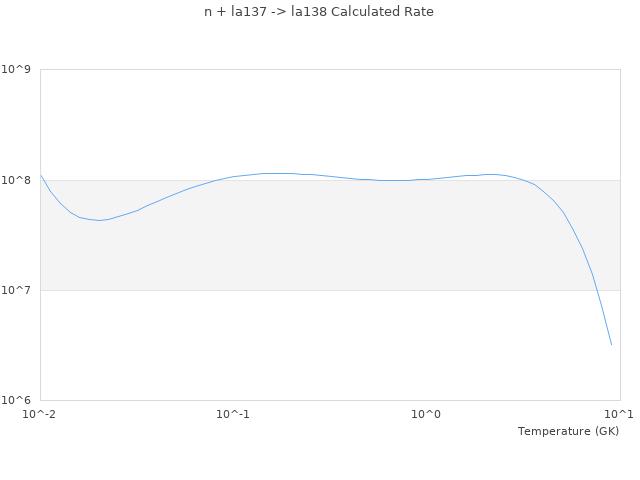Click the chart title 'n + la137 -> la138 Calculated Rate'
The height and width of the screenshot is (480, 640).
coord(319,12)
